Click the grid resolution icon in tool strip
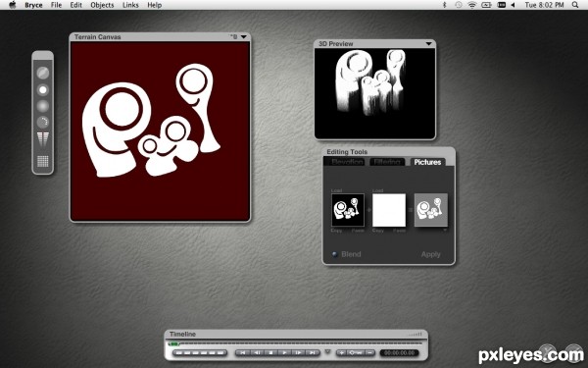The width and height of the screenshot is (588, 368). coord(43,162)
